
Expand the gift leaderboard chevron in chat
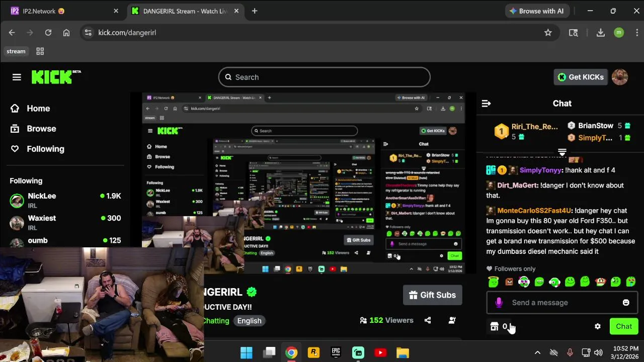[x=562, y=151]
